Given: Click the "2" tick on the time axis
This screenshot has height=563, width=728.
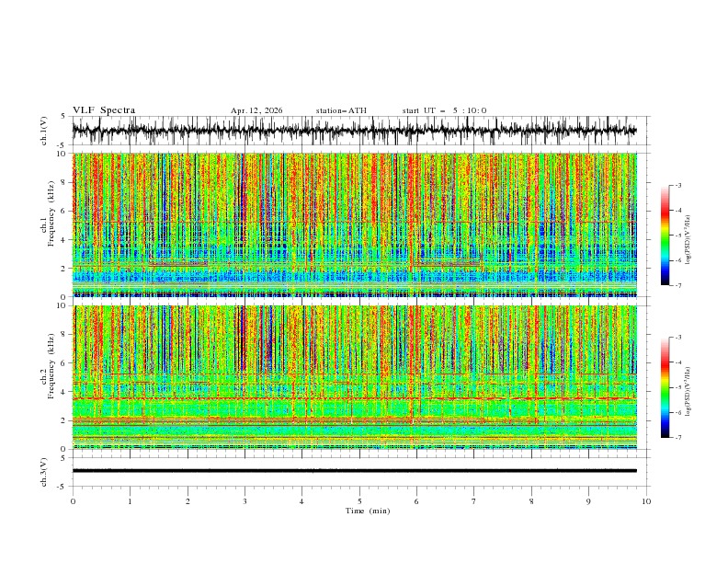Looking at the screenshot, I should 188,501.
